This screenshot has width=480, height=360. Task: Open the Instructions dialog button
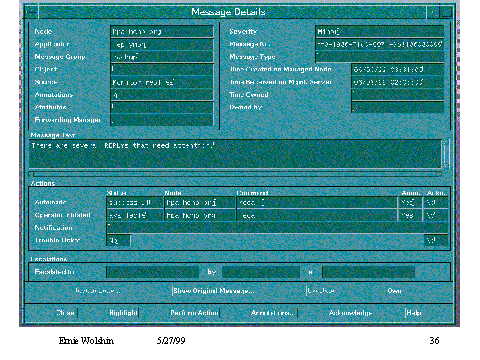[97, 291]
